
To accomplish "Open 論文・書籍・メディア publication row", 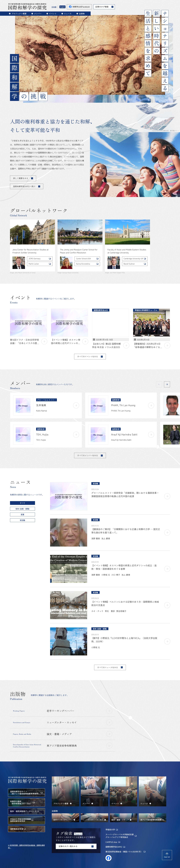I will click(62, 734).
